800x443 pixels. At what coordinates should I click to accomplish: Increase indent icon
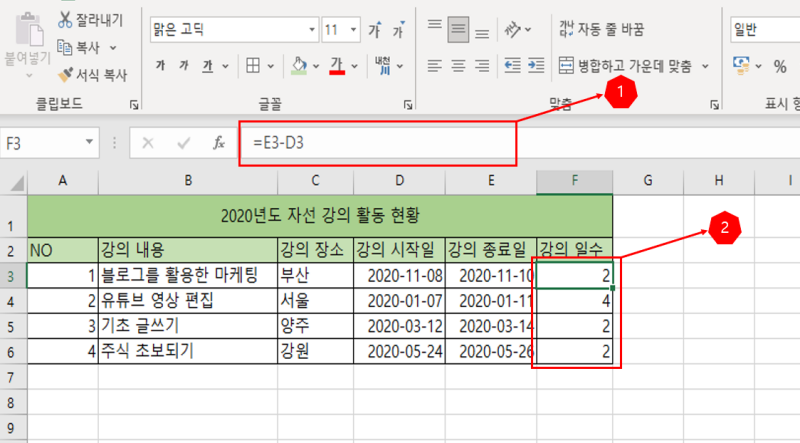click(x=536, y=65)
